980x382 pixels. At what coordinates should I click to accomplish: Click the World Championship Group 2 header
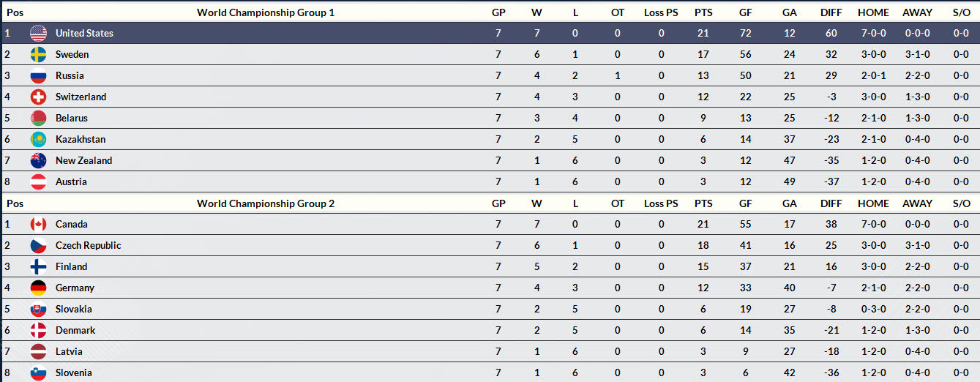coord(266,203)
